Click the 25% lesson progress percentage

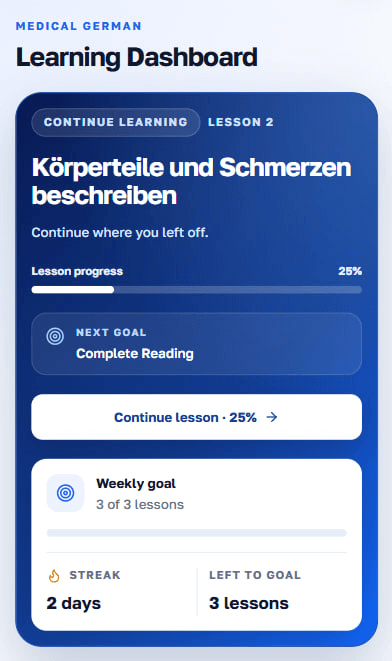(350, 271)
